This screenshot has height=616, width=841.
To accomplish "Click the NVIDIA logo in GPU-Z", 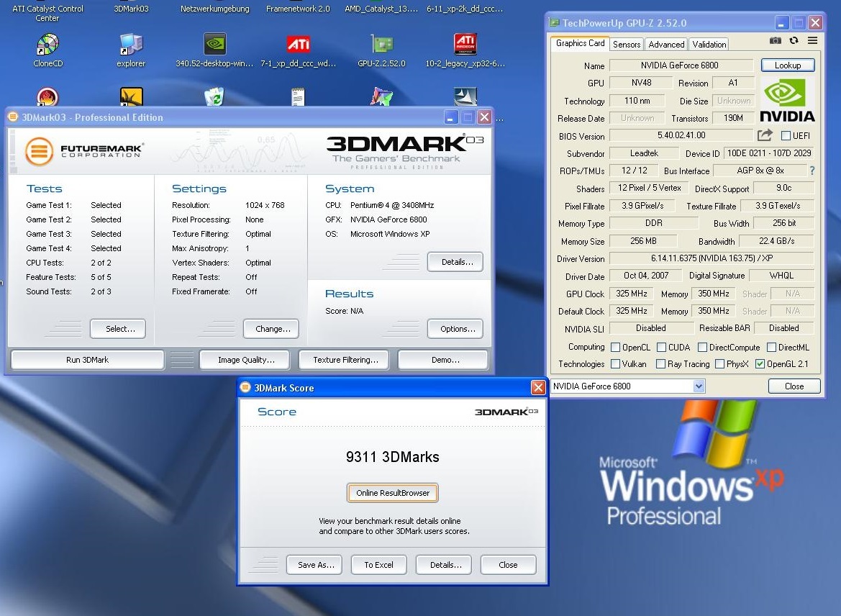I will [x=787, y=100].
